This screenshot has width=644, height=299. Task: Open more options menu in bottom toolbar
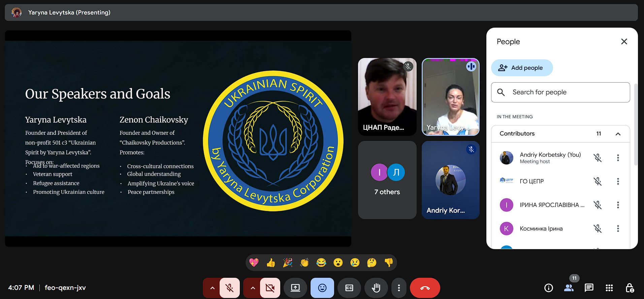(399, 288)
